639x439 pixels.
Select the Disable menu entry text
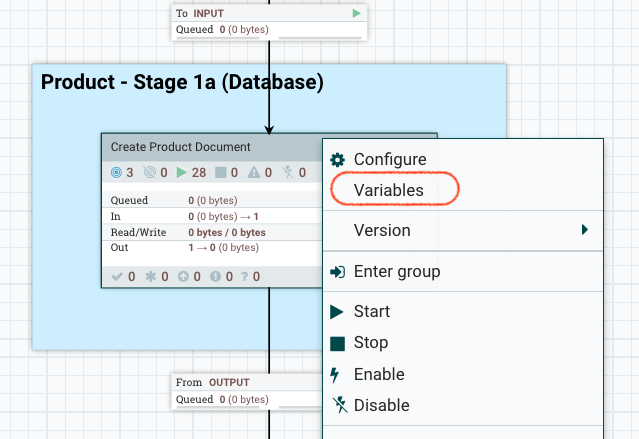[381, 406]
